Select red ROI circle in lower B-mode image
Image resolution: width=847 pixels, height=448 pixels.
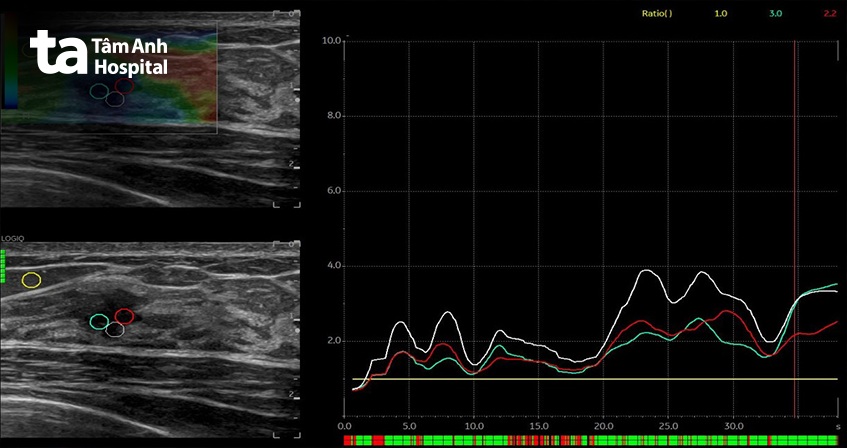(124, 317)
